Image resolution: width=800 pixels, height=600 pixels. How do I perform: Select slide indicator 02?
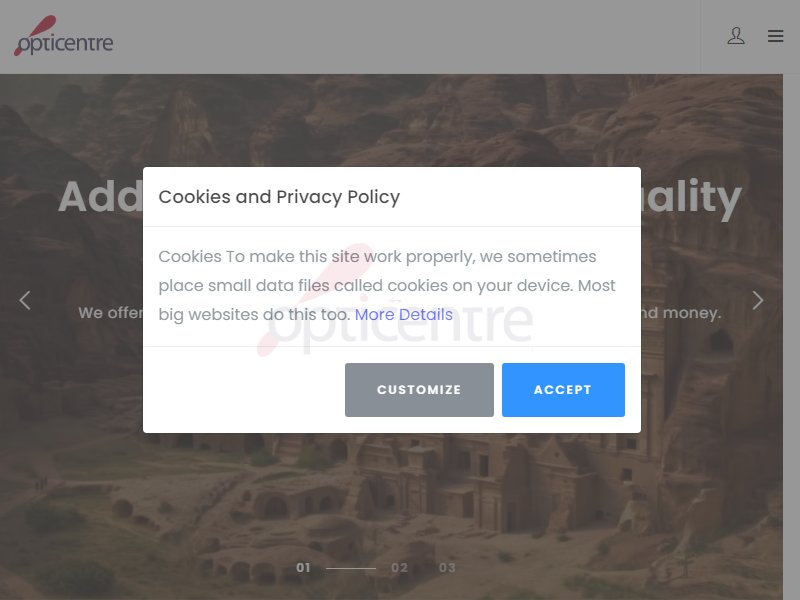pyautogui.click(x=399, y=567)
